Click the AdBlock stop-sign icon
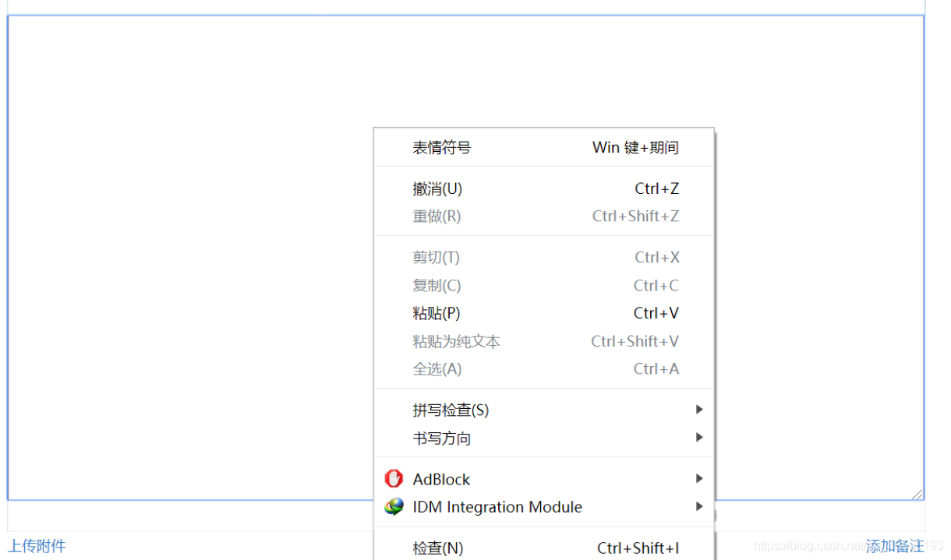951x560 pixels. 394,479
